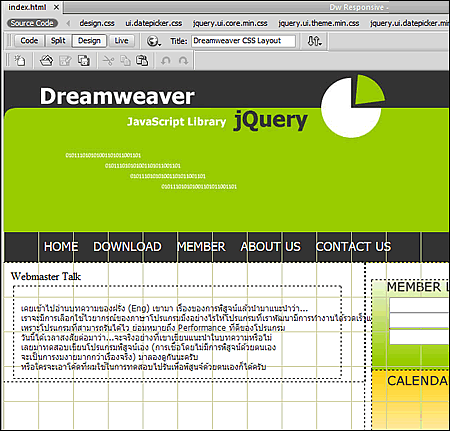Click the ABOUT US navigation link
This screenshot has height=431, width=450.
click(x=271, y=247)
